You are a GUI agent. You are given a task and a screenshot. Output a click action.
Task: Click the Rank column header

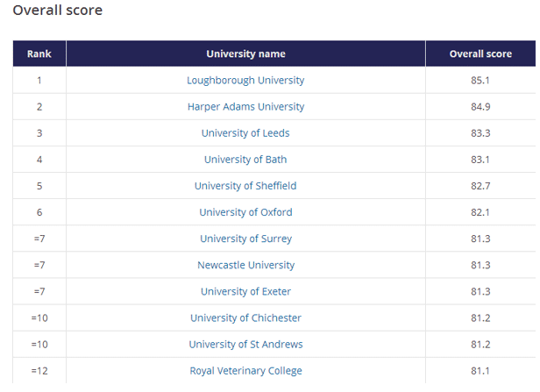(39, 53)
